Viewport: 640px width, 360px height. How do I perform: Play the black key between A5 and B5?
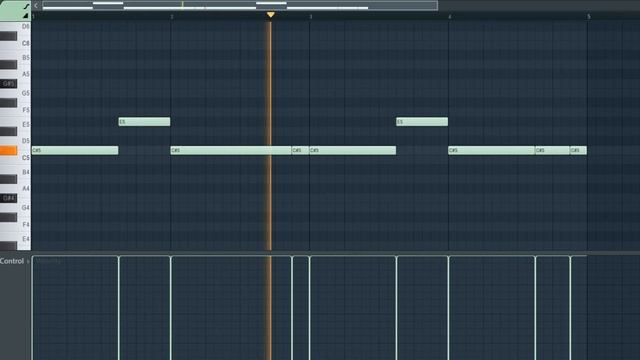[x=9, y=64]
